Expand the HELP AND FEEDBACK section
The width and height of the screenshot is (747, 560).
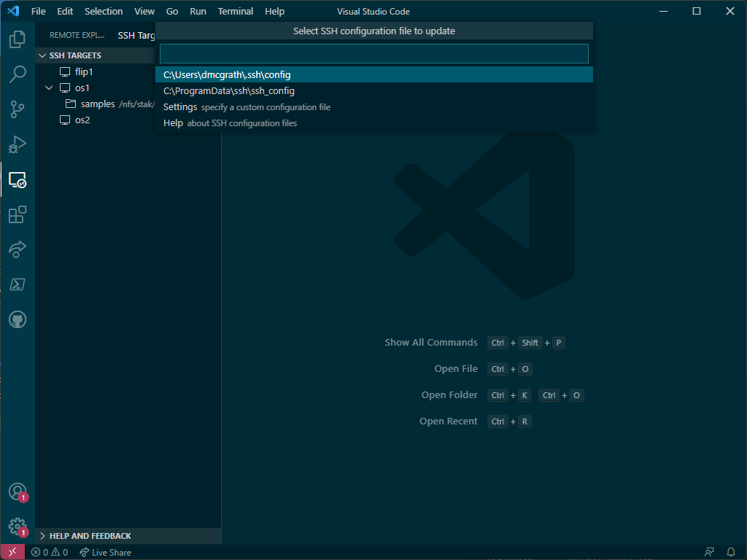(x=42, y=536)
